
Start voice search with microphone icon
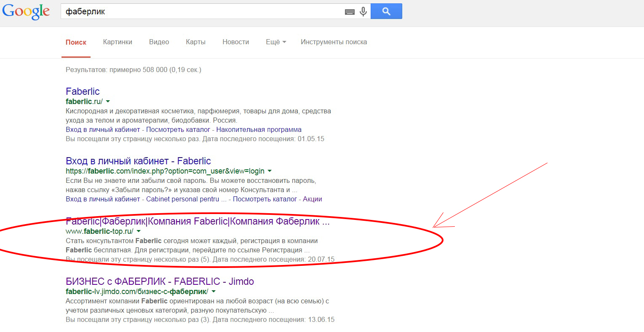tap(363, 12)
